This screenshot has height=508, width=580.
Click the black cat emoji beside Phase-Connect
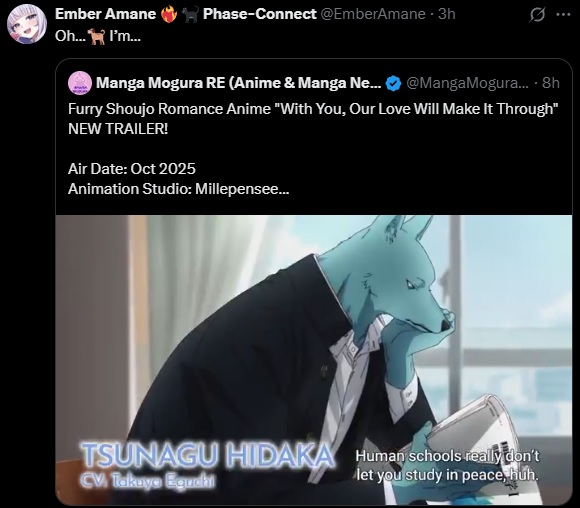coord(190,14)
